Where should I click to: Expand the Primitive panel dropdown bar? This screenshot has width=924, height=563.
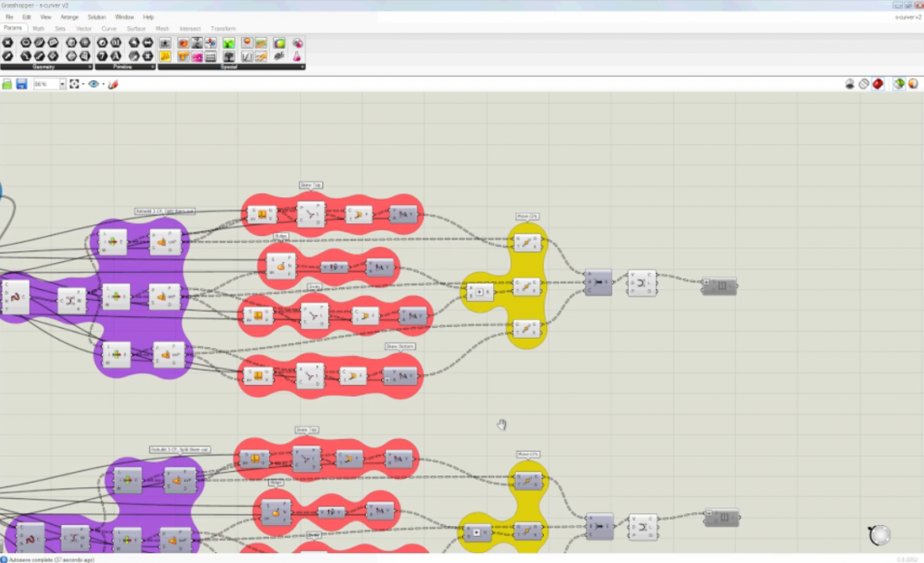pos(125,67)
